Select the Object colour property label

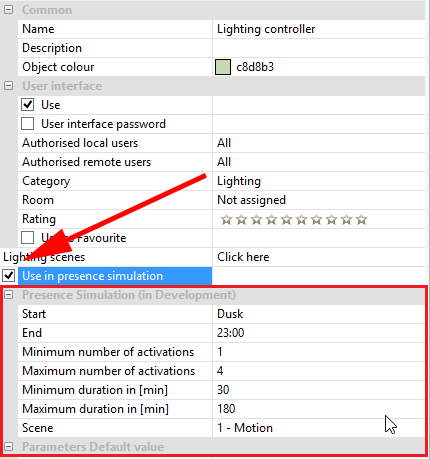click(x=58, y=67)
